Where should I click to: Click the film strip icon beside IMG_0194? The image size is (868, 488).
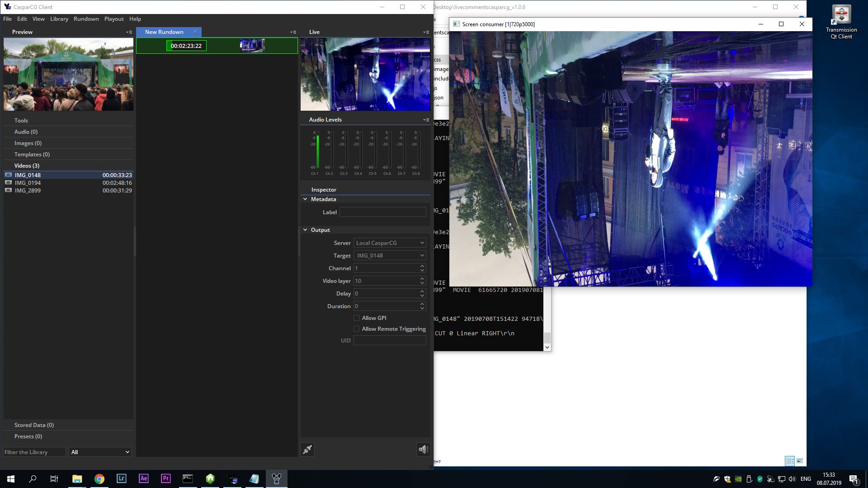(x=9, y=183)
